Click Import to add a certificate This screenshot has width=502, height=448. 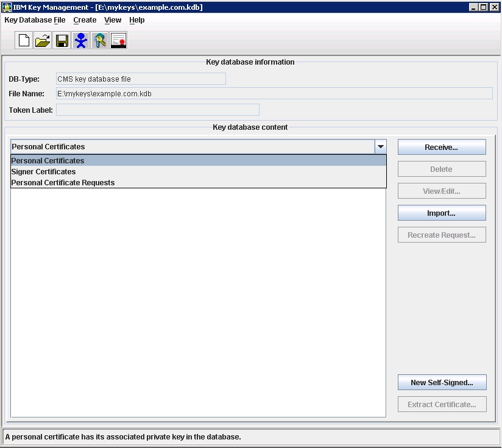[441, 213]
